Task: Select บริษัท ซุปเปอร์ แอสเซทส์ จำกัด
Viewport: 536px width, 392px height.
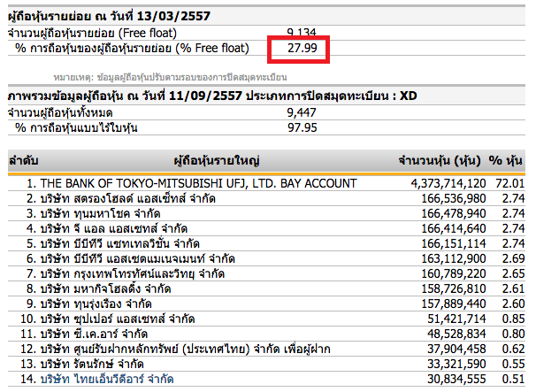Action: pyautogui.click(x=118, y=319)
